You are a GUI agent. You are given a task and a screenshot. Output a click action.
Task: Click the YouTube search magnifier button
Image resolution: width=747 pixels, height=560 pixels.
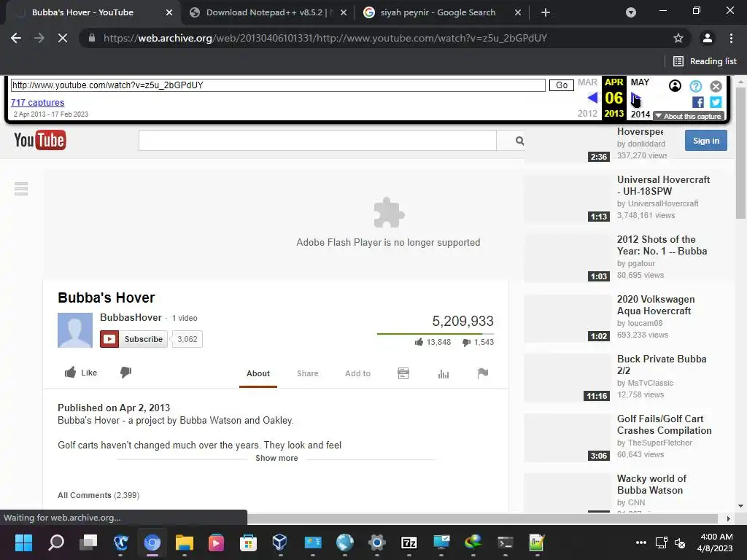[x=519, y=141]
